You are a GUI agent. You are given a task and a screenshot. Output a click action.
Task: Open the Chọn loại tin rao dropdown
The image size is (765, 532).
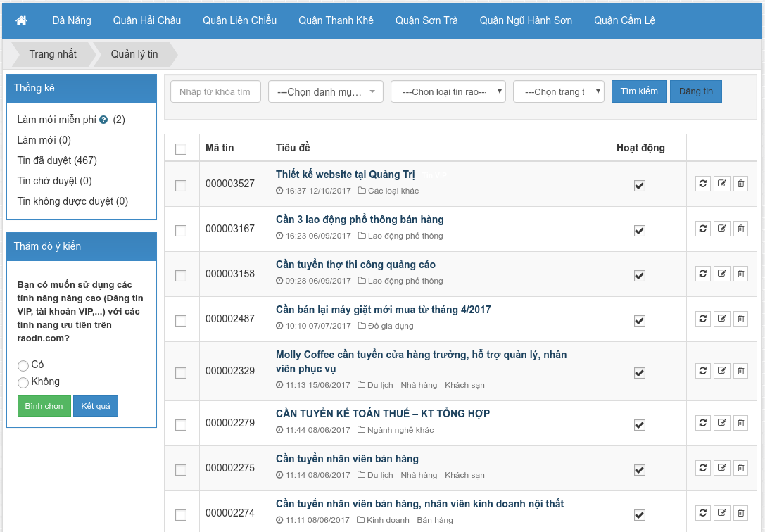(448, 91)
